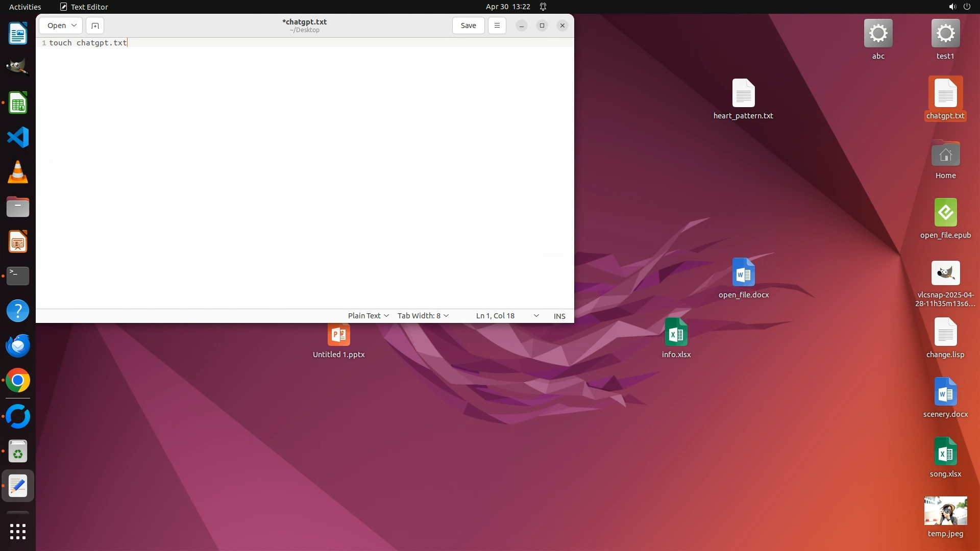Toggle INS insert mode indicator
980x551 pixels.
point(559,316)
